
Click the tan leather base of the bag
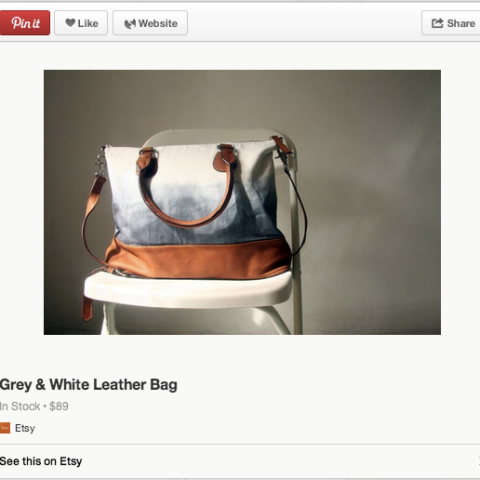198,259
